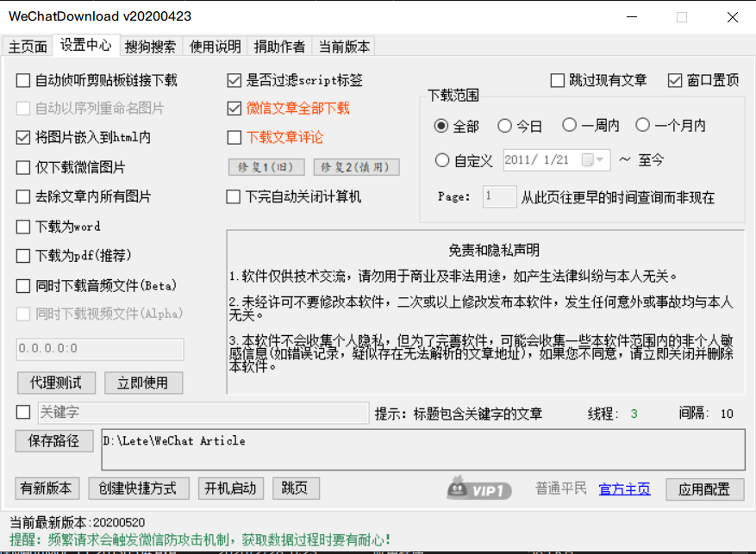
Task: Choose the 一个月内 radio option
Action: 642,126
